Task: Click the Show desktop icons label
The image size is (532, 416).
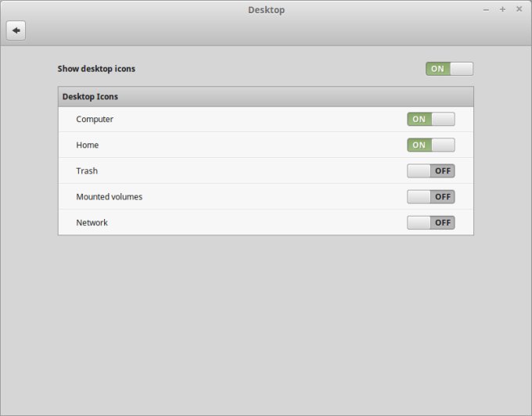Action: pos(96,69)
